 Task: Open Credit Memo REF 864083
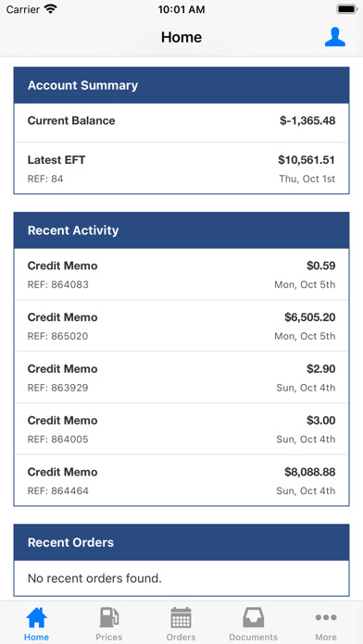tap(181, 274)
